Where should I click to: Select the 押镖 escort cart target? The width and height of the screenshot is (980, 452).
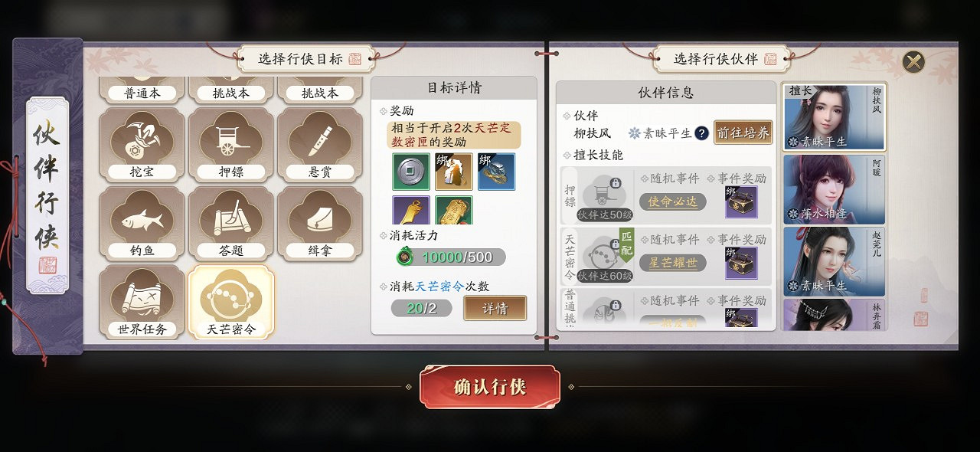230,146
